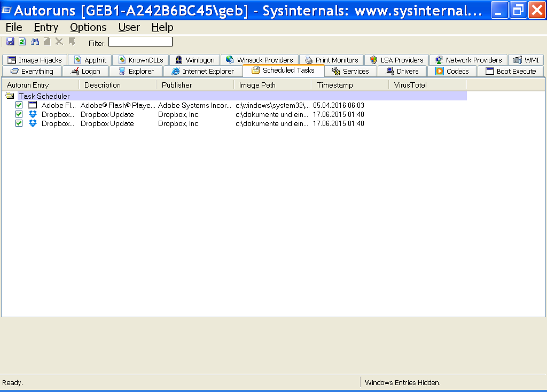Open the Entry menu
The image size is (547, 392).
click(x=46, y=27)
